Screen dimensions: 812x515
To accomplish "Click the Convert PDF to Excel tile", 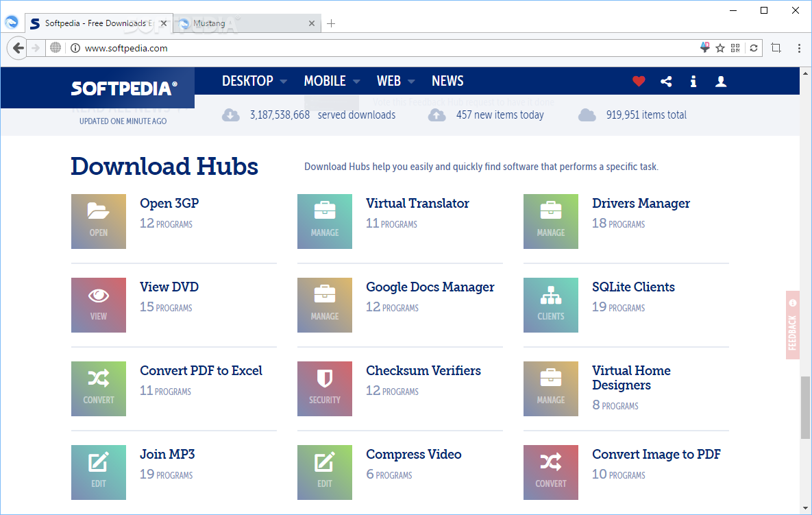I will pyautogui.click(x=99, y=389).
